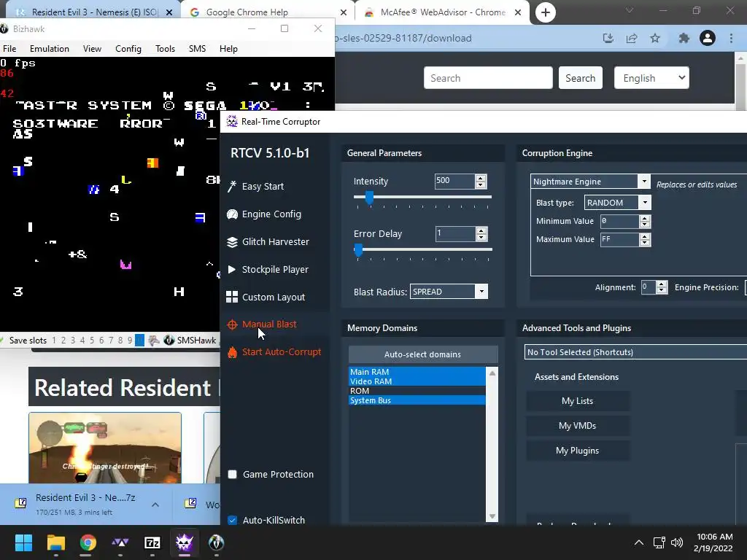Select System Bus memory domain
747x560 pixels.
[x=417, y=400]
